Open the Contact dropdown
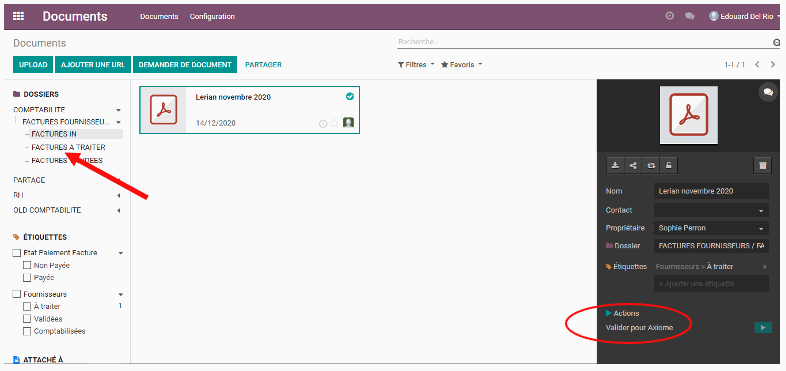The image size is (786, 371). 711,210
